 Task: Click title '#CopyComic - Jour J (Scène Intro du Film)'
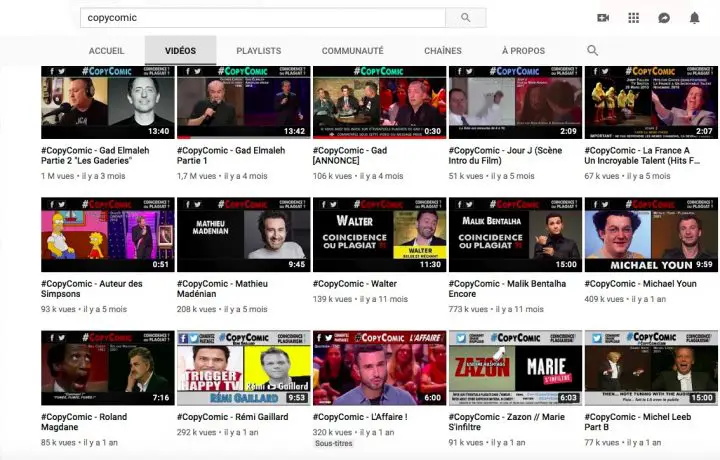point(505,156)
